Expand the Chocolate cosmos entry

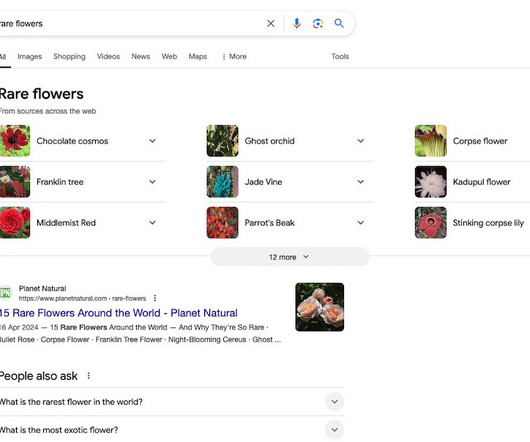point(152,141)
